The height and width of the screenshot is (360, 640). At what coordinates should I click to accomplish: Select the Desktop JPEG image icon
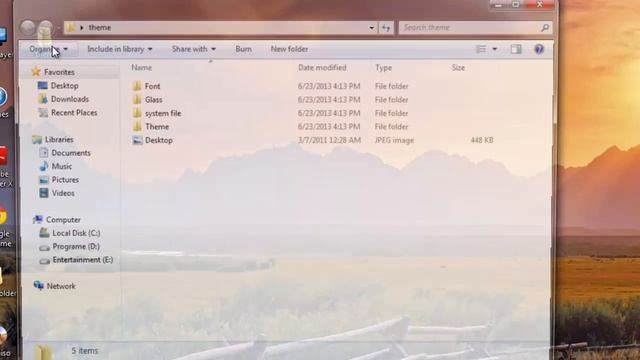tap(137, 140)
